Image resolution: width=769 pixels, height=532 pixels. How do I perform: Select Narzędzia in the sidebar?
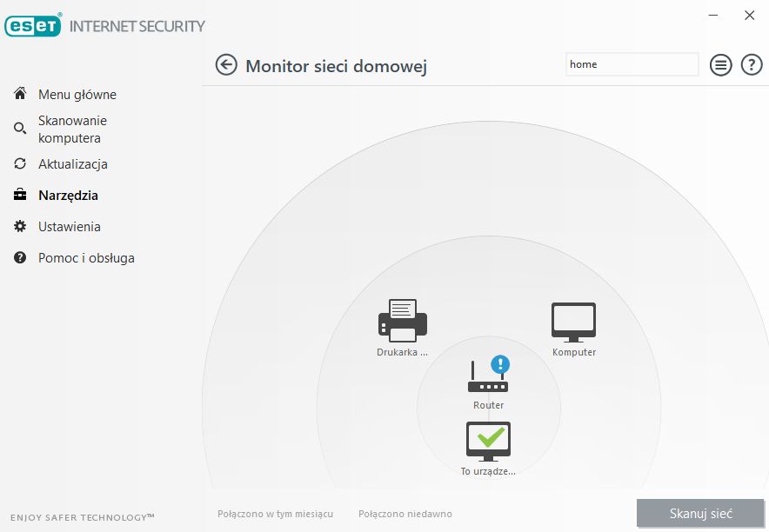[x=68, y=196]
